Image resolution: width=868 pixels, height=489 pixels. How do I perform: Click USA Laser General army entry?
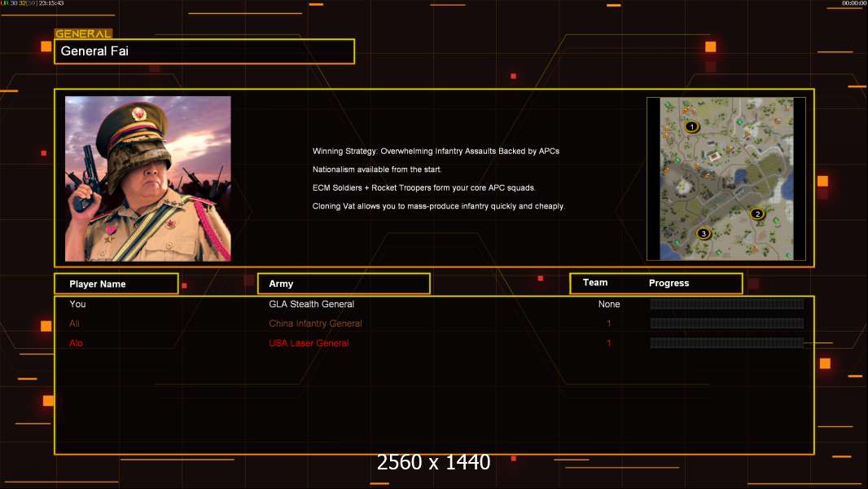(309, 343)
